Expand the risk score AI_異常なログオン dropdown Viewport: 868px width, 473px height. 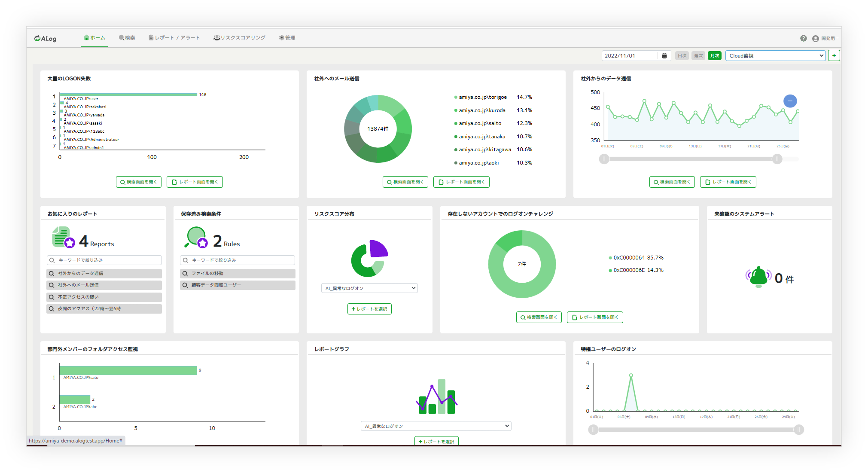coord(369,288)
